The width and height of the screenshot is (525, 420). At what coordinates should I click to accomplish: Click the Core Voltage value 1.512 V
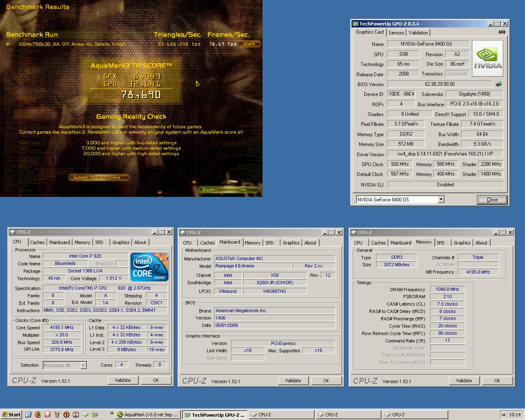coord(113,278)
